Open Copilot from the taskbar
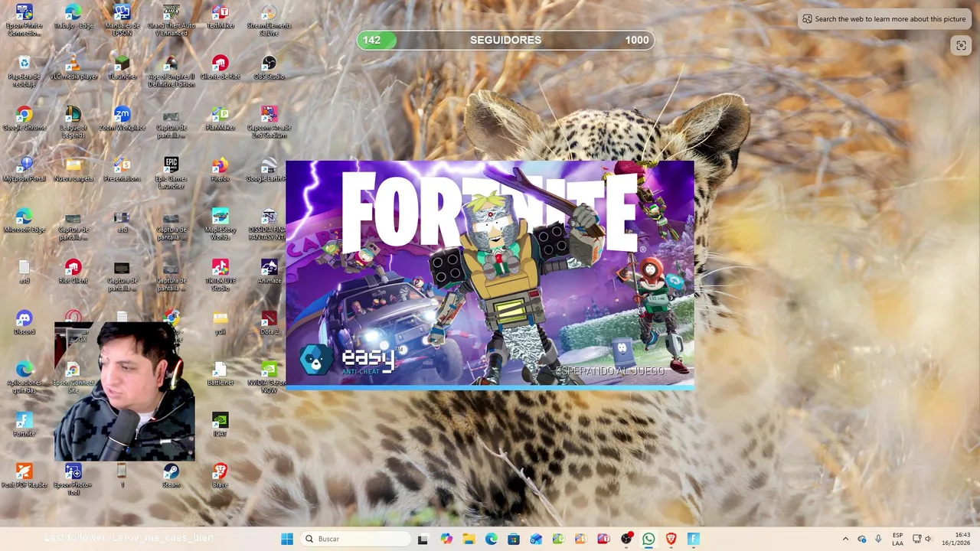 [x=446, y=539]
